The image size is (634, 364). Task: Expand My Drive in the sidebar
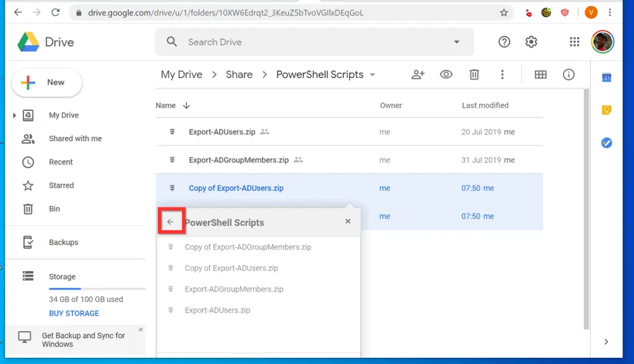tap(15, 115)
